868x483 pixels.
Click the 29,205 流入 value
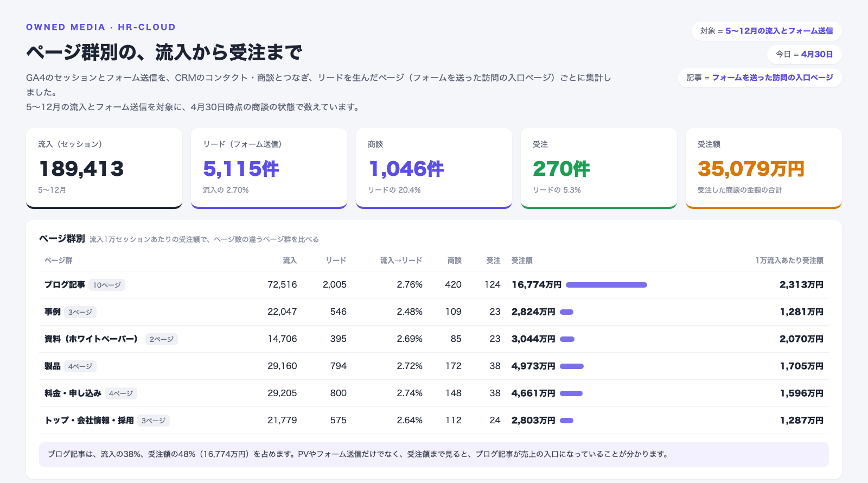point(282,393)
